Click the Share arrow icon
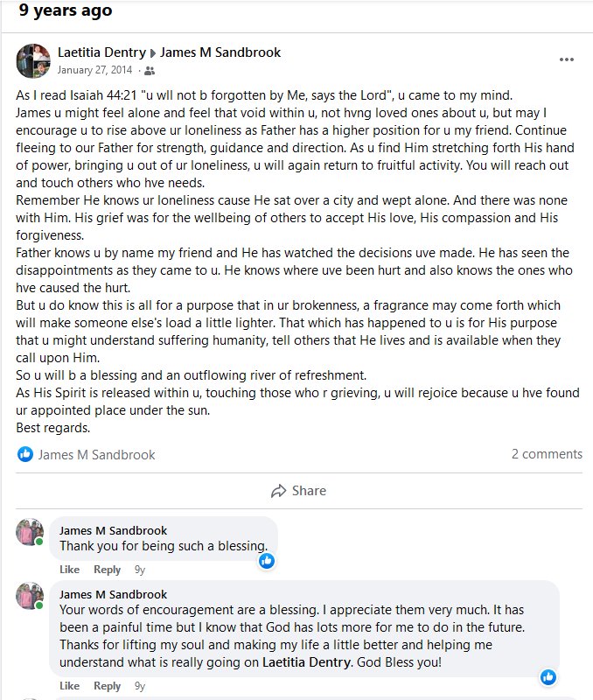Viewport: 593px width, 700px height. click(279, 491)
